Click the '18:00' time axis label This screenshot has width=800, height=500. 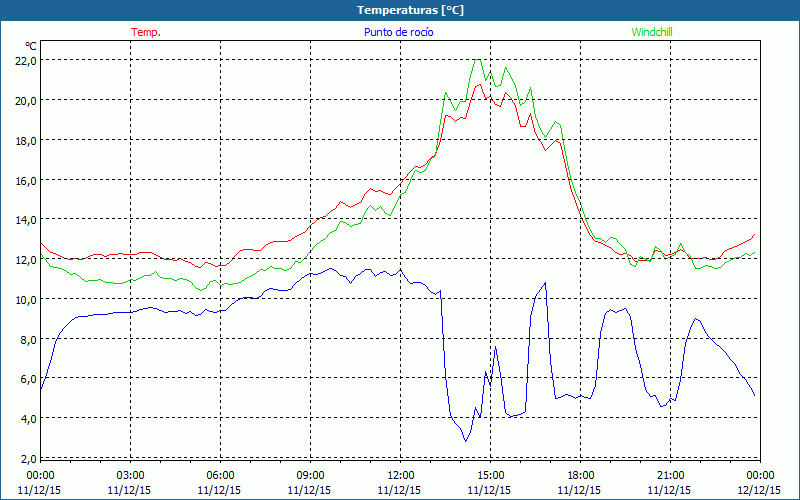pyautogui.click(x=580, y=476)
